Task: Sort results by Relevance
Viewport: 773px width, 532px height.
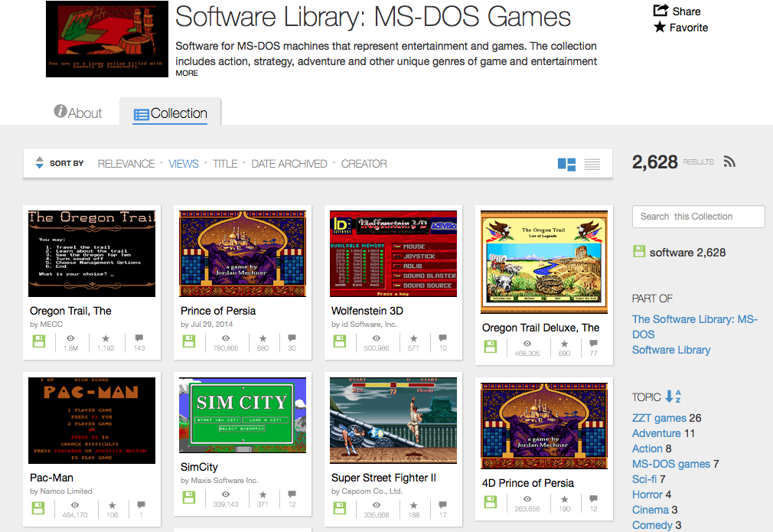Action: 126,164
